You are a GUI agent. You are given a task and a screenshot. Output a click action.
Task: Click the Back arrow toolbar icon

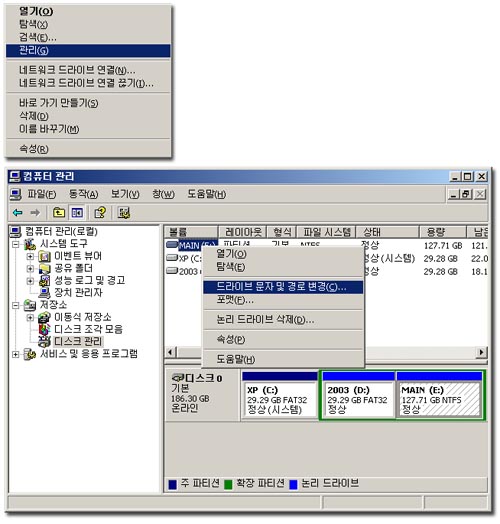[17, 213]
